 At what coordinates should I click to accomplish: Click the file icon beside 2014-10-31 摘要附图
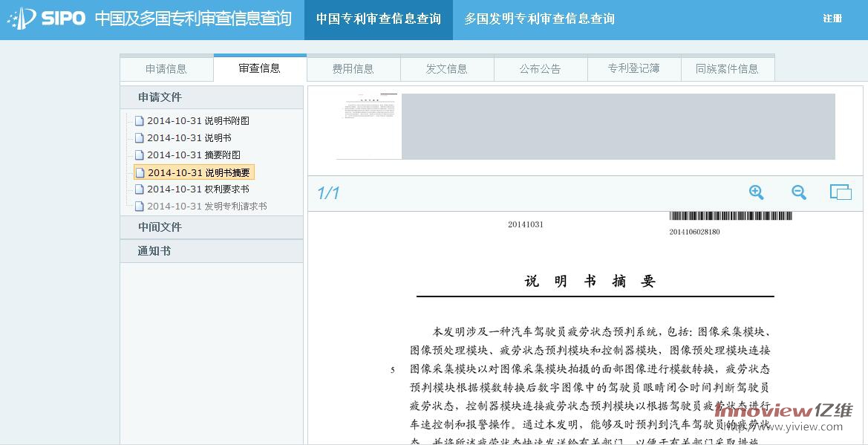[x=139, y=155]
